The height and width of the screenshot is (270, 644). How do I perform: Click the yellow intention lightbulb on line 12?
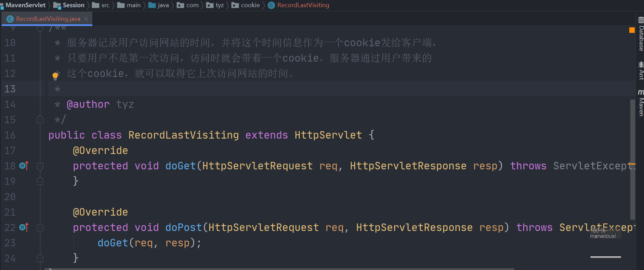55,76
